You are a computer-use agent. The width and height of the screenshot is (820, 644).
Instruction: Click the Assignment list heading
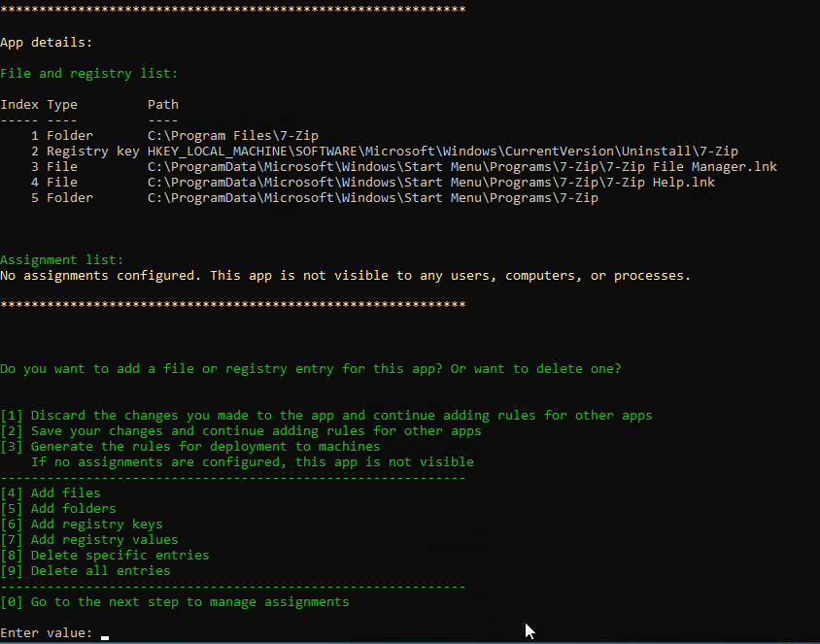click(x=62, y=260)
